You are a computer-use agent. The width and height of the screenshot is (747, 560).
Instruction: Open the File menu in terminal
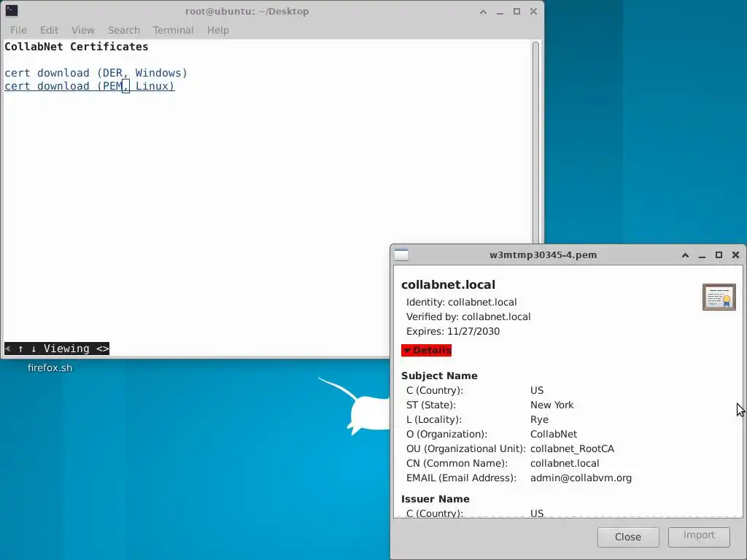(x=18, y=30)
